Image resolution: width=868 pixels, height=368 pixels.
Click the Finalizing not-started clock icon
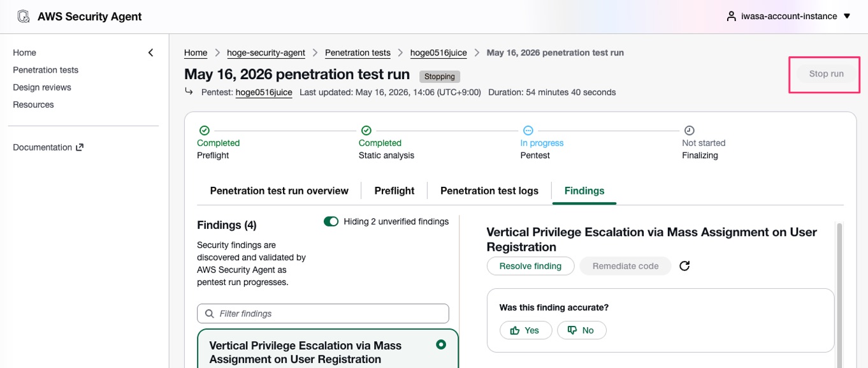coord(689,130)
